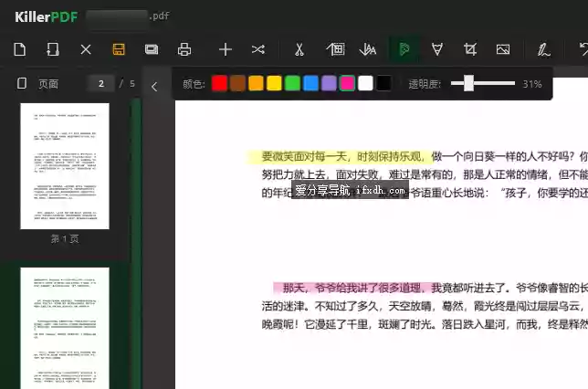The height and width of the screenshot is (389, 588).
Task: Choose the pink highlight color
Action: 347,83
